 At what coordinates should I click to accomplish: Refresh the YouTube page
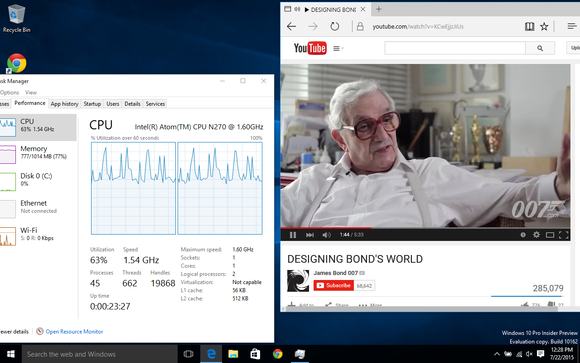pos(334,26)
